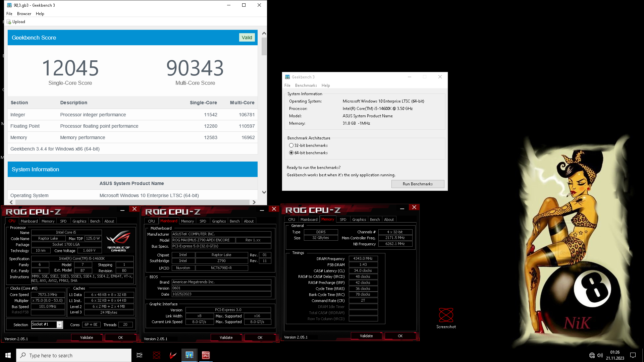Click the Single-Core Score 12045
This screenshot has height=362, width=644.
pos(70,68)
